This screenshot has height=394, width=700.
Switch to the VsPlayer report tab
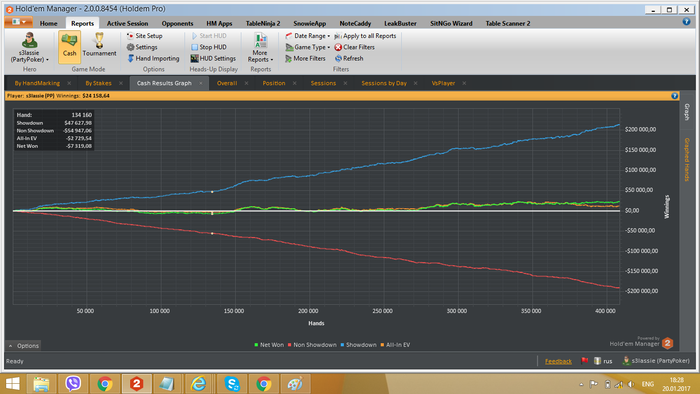coord(443,83)
